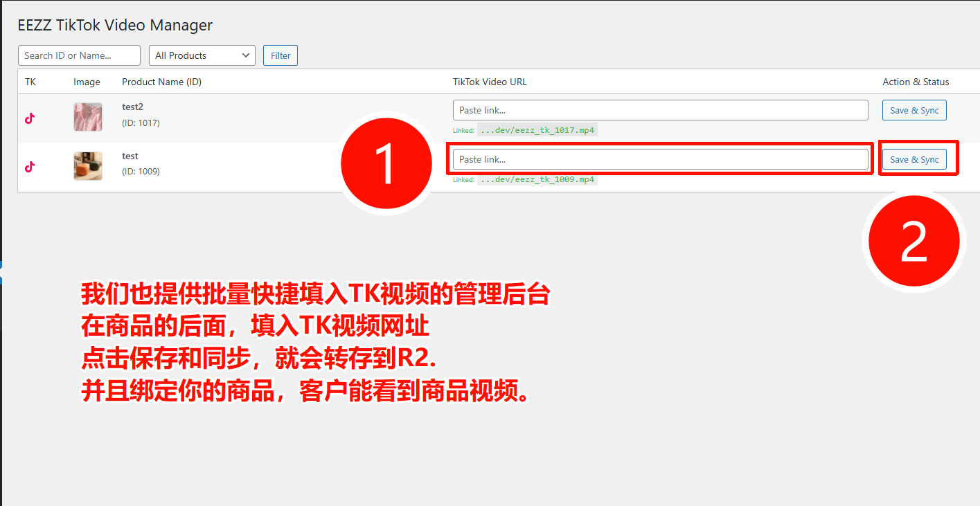
Task: Click the Paste link field for test2
Action: [x=660, y=110]
